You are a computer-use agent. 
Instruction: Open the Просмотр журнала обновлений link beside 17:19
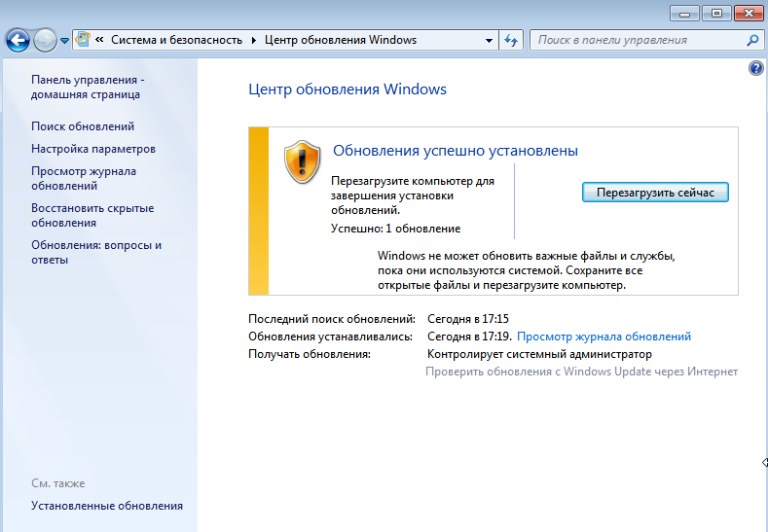[603, 337]
